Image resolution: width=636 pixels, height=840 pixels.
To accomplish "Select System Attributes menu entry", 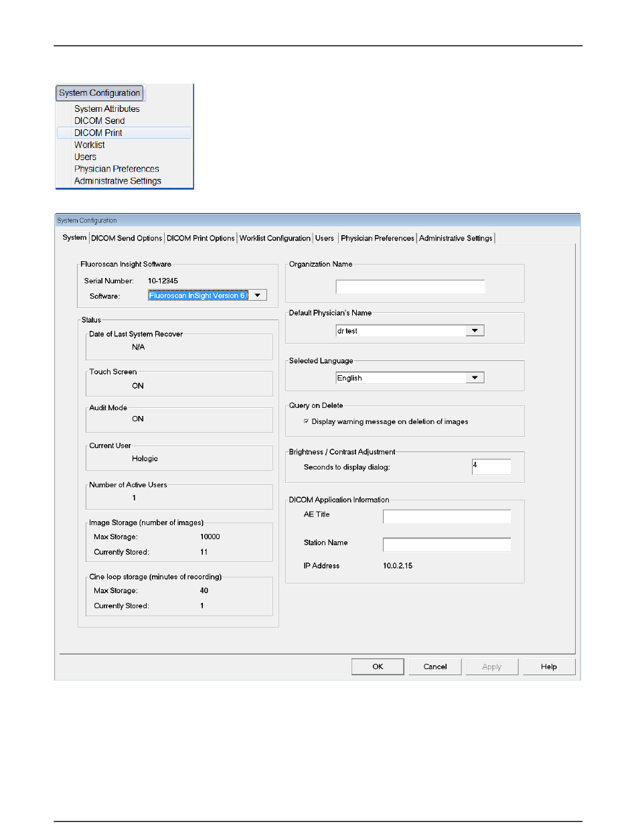I will coord(106,109).
